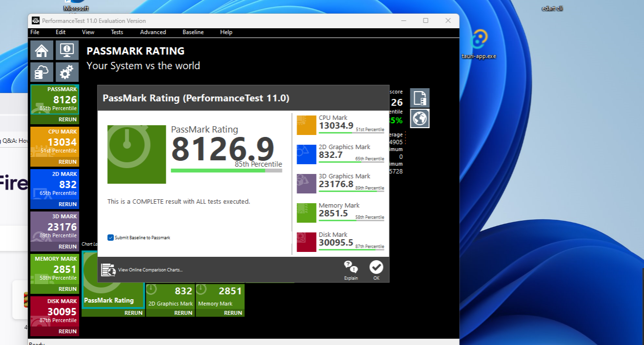Screen dimensions: 644x345
Task: Open the cloud baseline management icon
Action: 42,72
